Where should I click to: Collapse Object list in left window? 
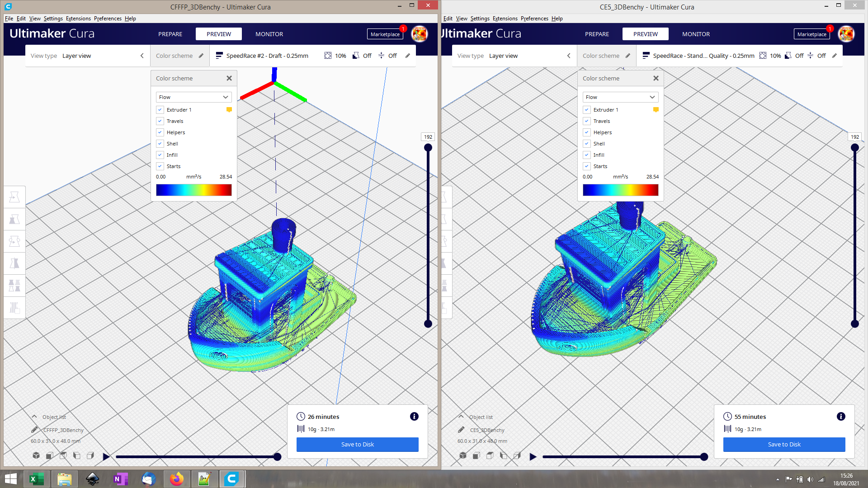tap(34, 417)
